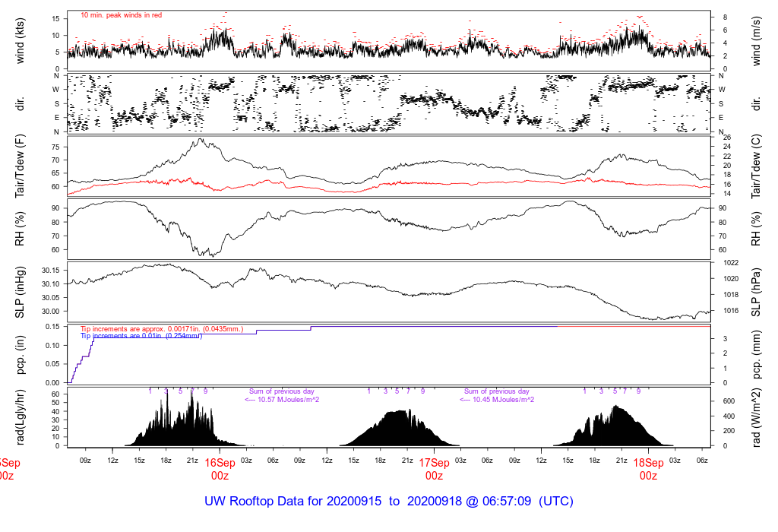
Task: Select the "rad(Lgly/hr)" axis label
Action: pyautogui.click(x=20, y=417)
